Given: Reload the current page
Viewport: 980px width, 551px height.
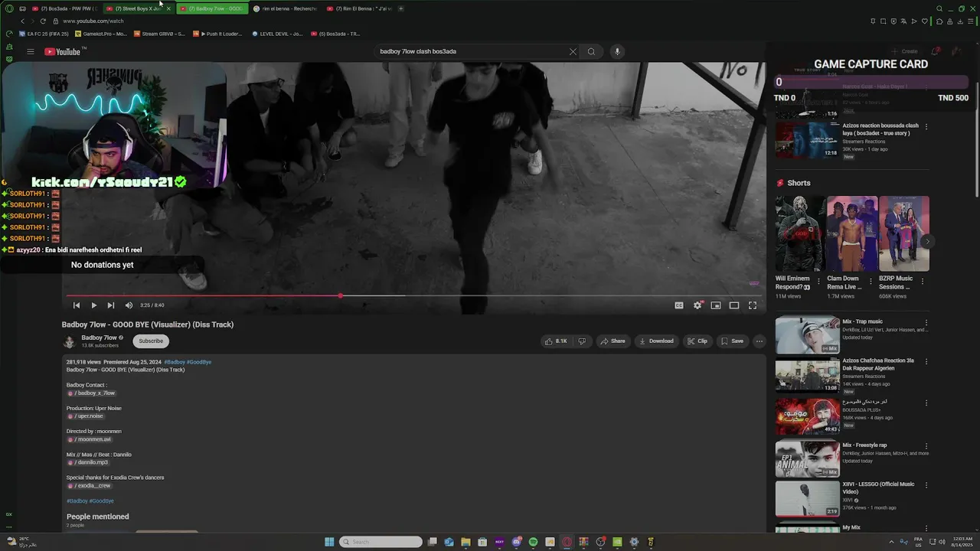Looking at the screenshot, I should click(x=43, y=21).
